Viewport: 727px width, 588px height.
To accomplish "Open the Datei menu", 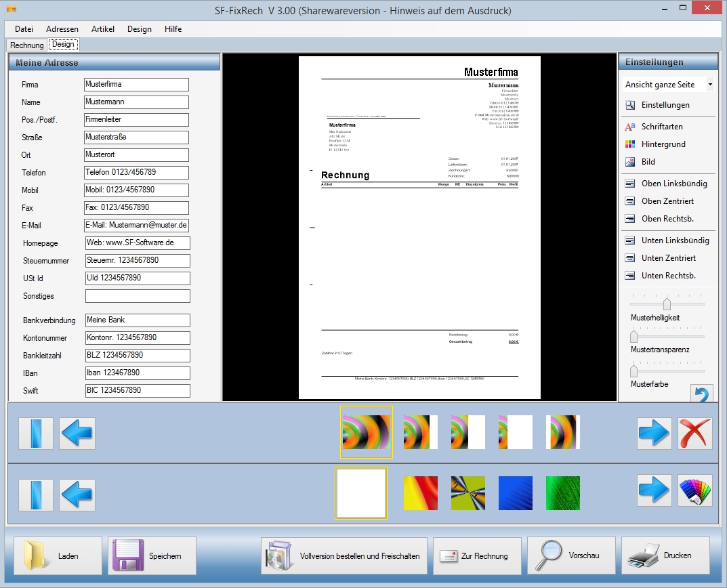I will point(24,28).
